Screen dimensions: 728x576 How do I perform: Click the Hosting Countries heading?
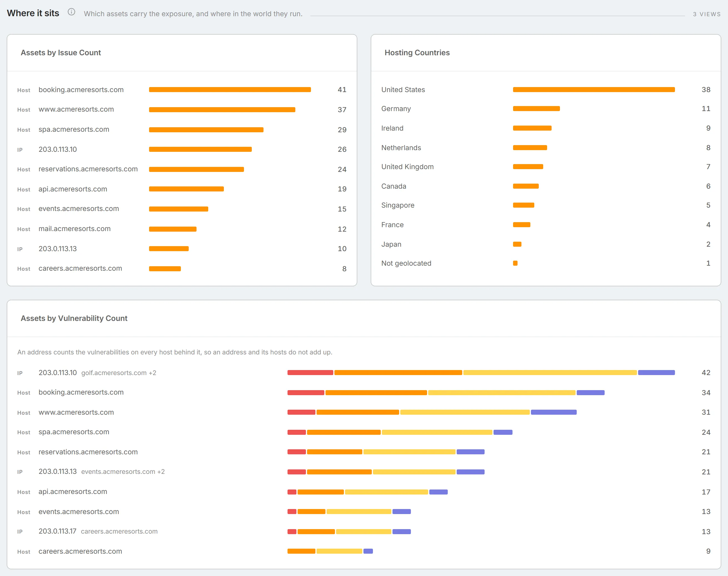[417, 53]
